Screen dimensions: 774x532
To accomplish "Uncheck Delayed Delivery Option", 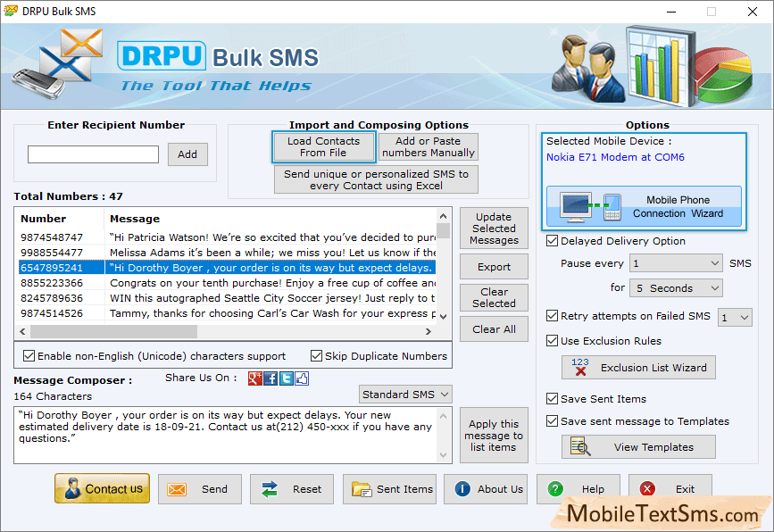I will [x=552, y=241].
